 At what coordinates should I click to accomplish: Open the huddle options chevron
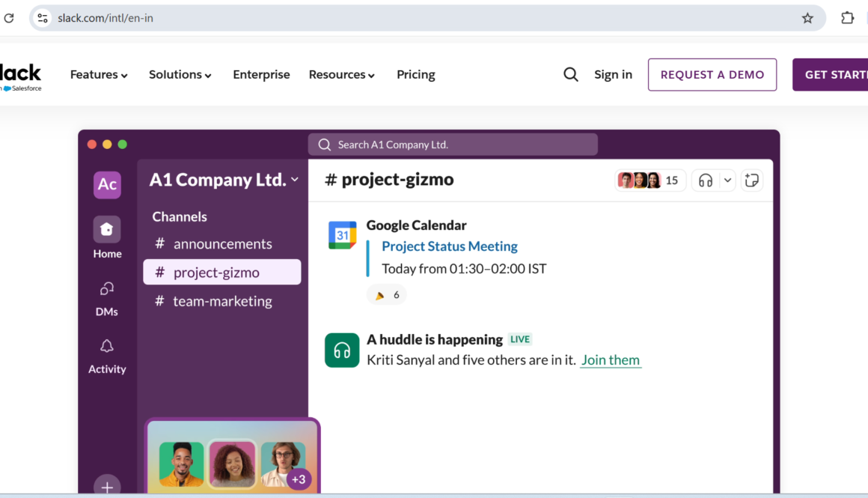727,180
